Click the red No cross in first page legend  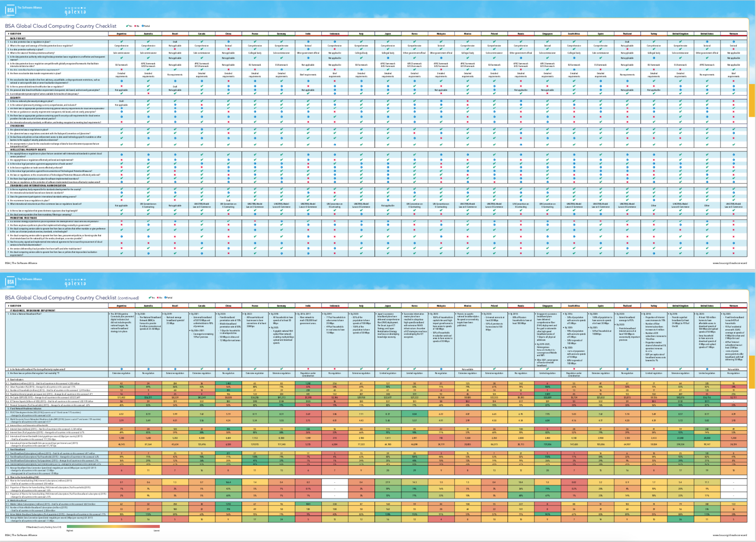point(135,26)
